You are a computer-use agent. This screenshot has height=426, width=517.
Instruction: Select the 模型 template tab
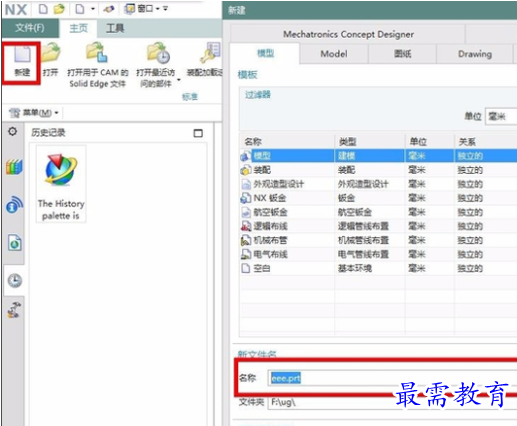coord(265,53)
